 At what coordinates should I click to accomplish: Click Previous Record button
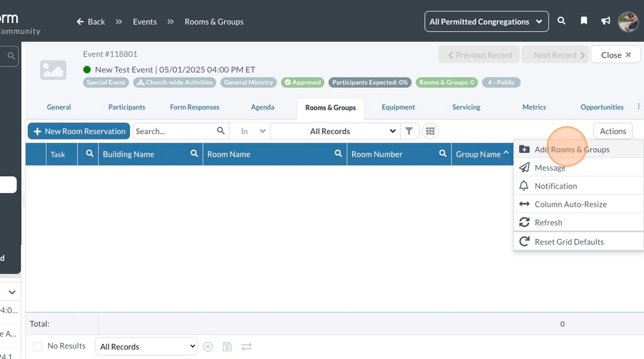tap(479, 55)
